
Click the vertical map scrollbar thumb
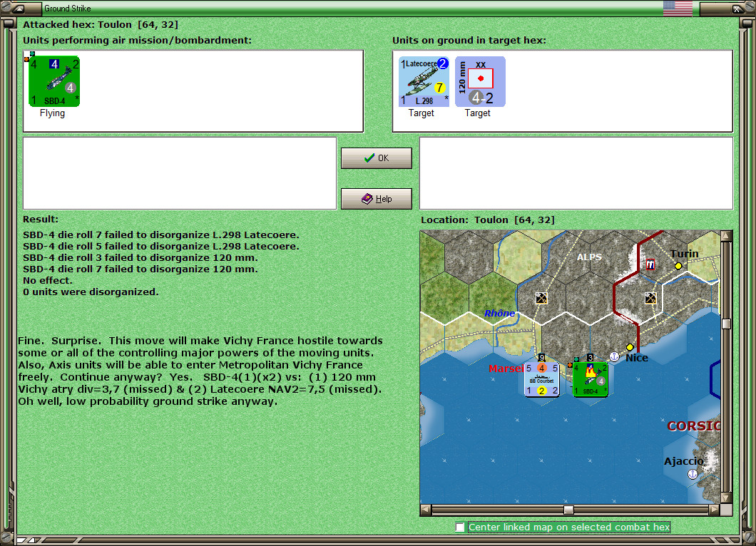[x=727, y=324]
